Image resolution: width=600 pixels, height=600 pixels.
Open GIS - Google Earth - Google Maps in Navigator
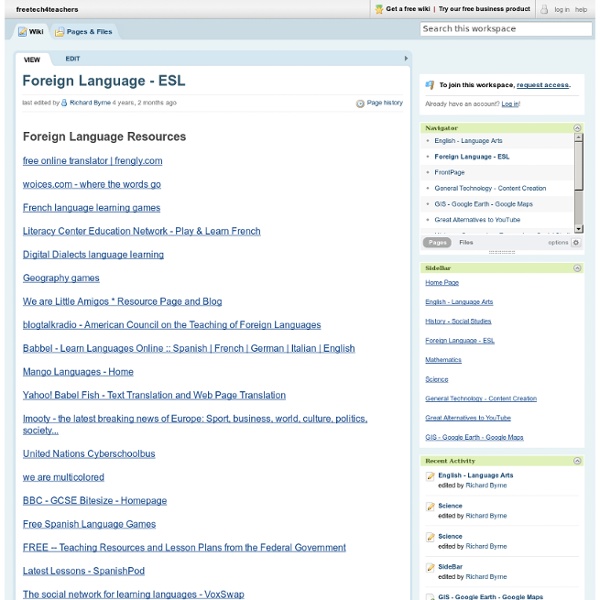click(x=483, y=204)
